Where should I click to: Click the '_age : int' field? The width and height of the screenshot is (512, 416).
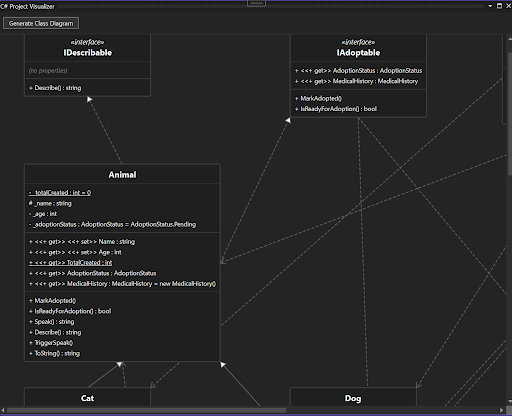(x=43, y=214)
